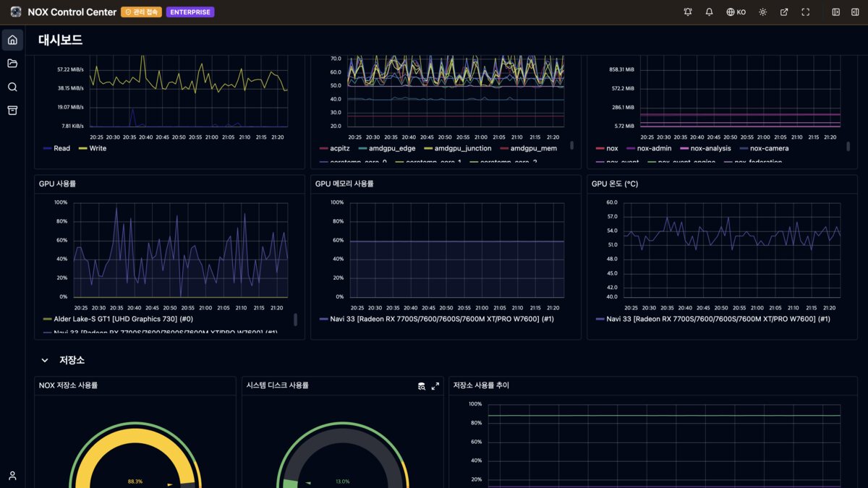Click the nox process legend scrollbar
Image resolution: width=868 pixels, height=488 pixels.
pos(848,146)
